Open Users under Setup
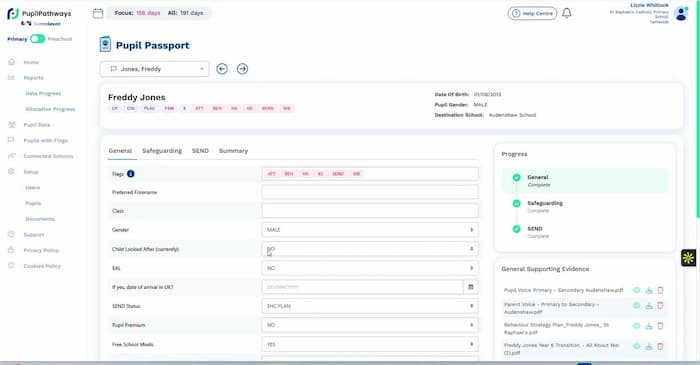 (33, 187)
